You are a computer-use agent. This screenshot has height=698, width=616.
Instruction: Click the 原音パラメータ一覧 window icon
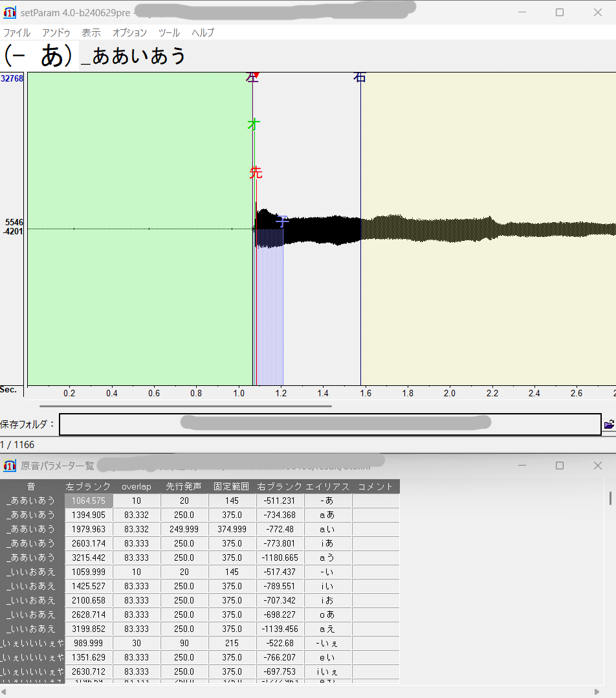point(9,466)
